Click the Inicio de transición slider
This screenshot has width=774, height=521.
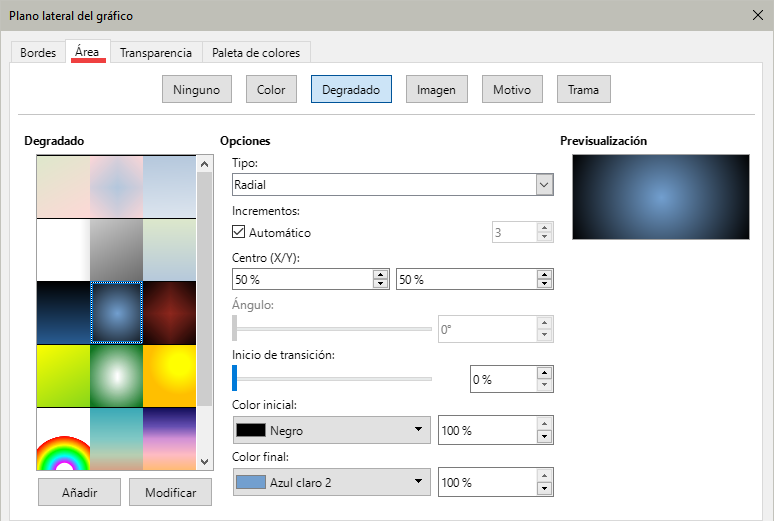(x=332, y=378)
